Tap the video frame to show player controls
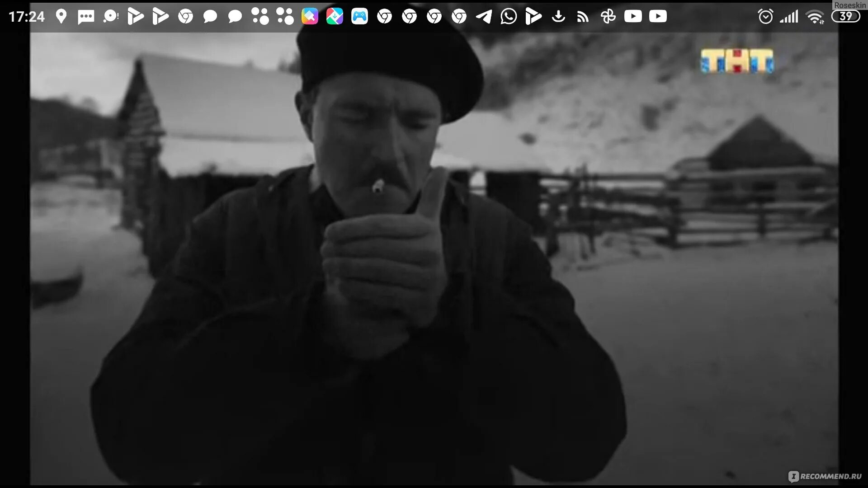The image size is (868, 488). tap(434, 258)
